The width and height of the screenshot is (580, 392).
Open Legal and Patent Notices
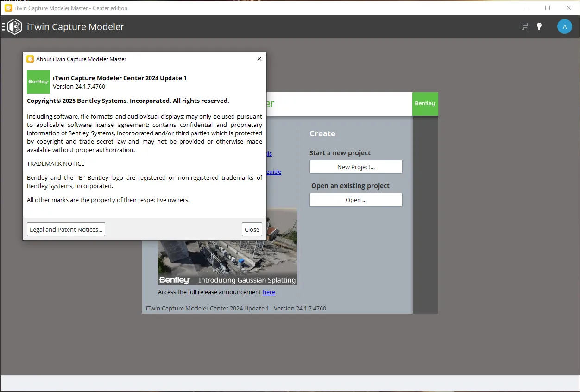(66, 229)
